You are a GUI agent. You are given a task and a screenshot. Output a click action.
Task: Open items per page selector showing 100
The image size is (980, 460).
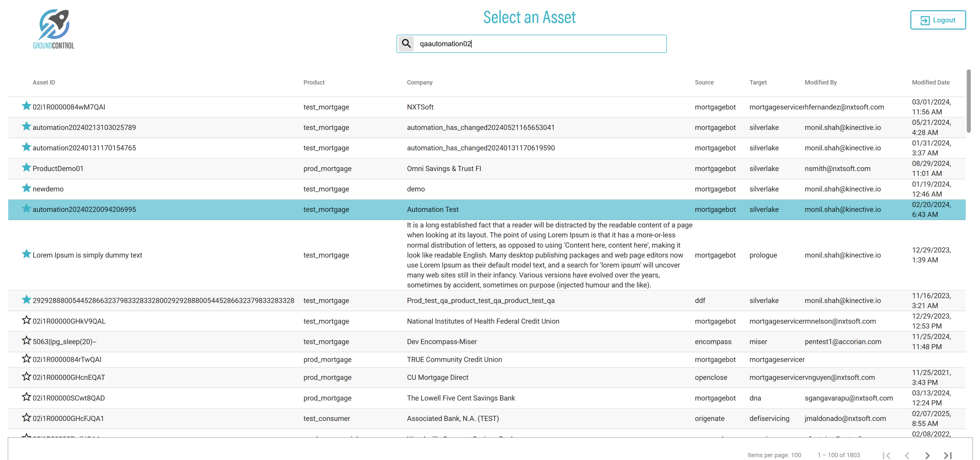coord(796,455)
